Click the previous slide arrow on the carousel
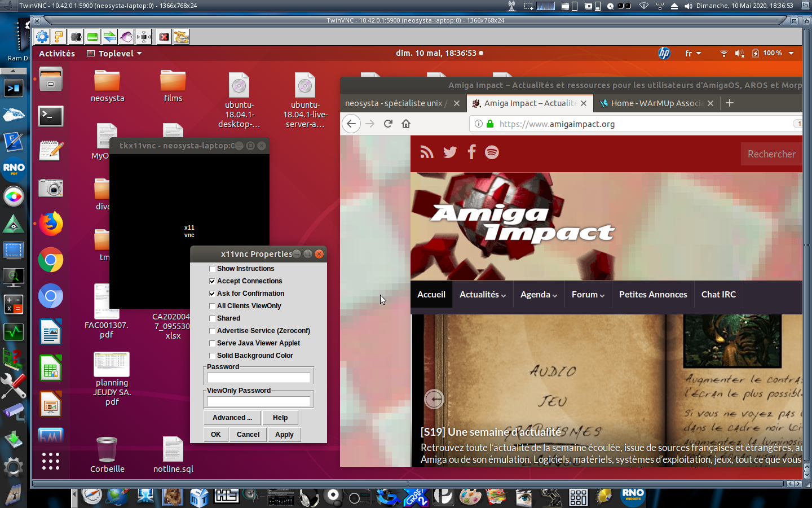 (x=434, y=400)
